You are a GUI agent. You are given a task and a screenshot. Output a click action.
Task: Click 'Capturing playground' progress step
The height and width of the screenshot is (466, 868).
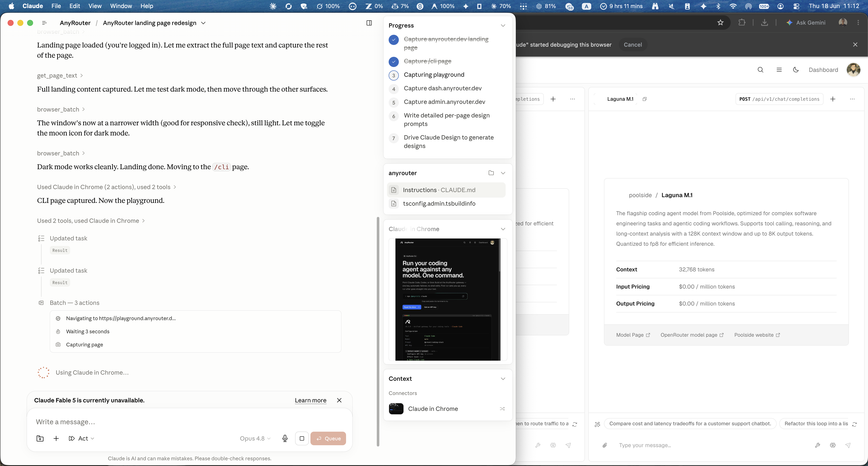[x=434, y=75]
